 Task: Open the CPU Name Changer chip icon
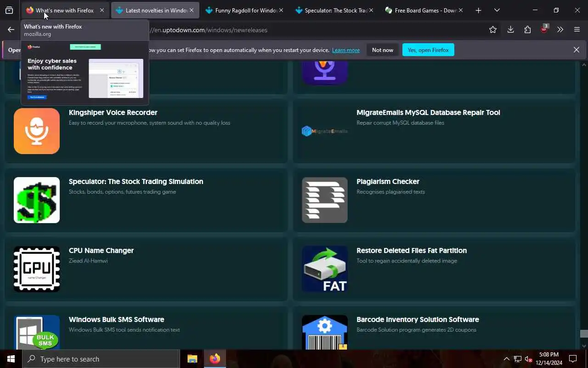tap(37, 269)
